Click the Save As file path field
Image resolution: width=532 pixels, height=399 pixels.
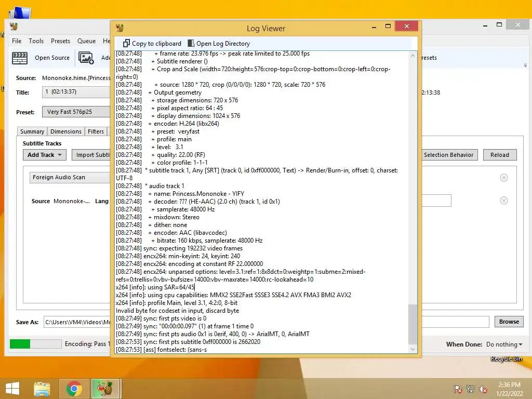pos(77,322)
